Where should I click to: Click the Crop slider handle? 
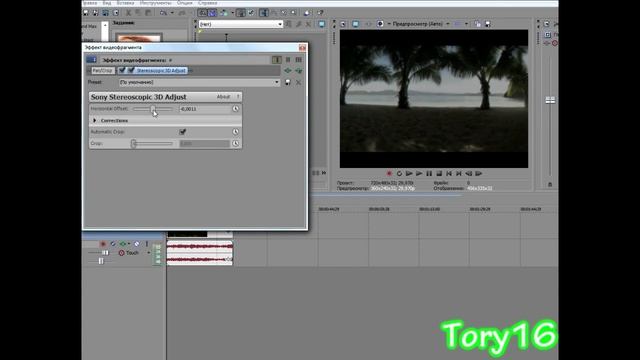point(133,143)
